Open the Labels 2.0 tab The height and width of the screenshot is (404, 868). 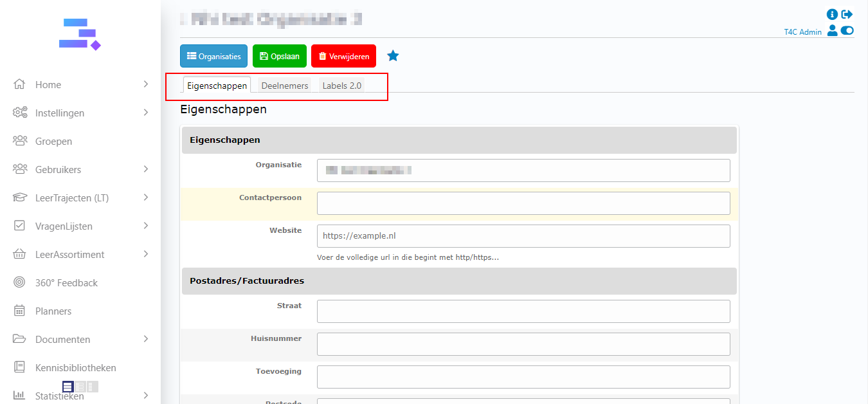(341, 86)
